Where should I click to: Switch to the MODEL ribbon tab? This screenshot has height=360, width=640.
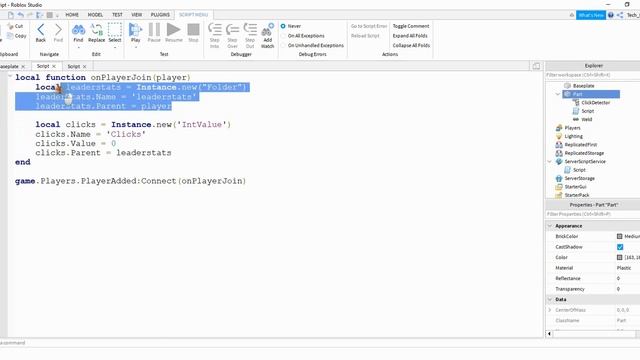[95, 15]
